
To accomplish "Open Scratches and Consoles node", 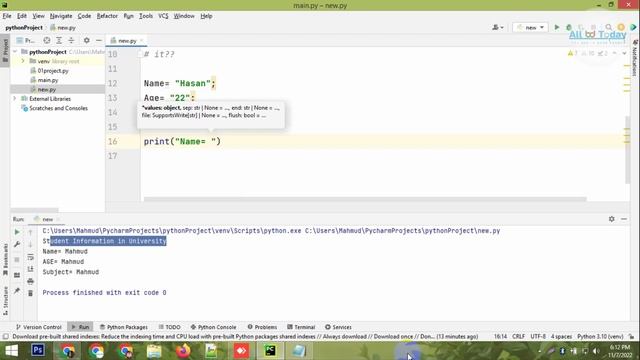I will 58,108.
